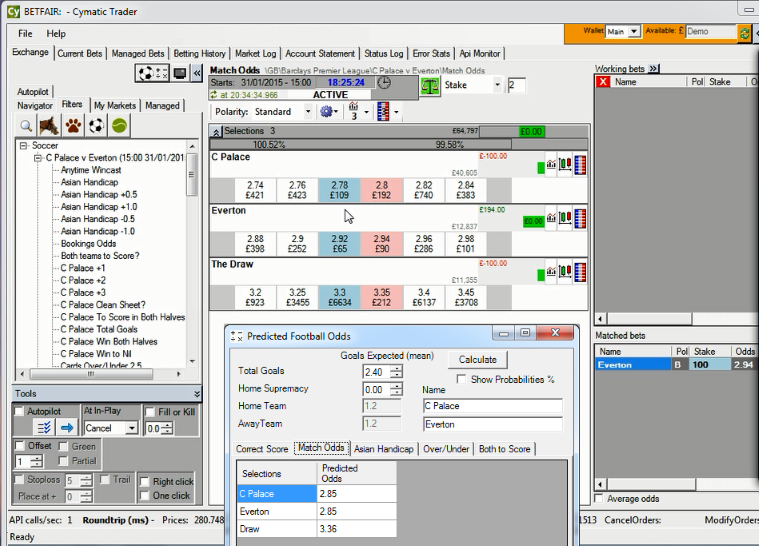Click the soccer ball market view icon

coord(152,74)
